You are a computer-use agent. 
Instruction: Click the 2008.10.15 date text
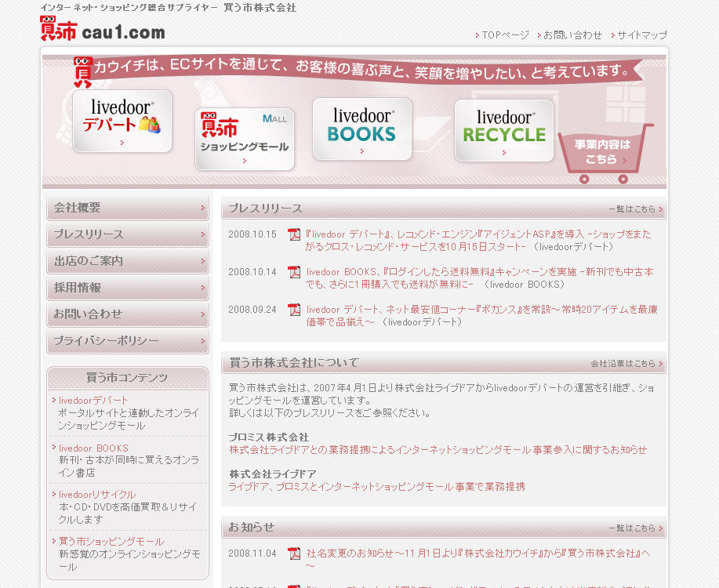252,234
